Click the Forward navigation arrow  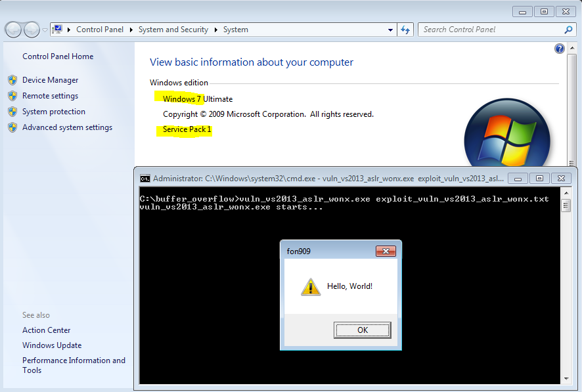[x=32, y=30]
